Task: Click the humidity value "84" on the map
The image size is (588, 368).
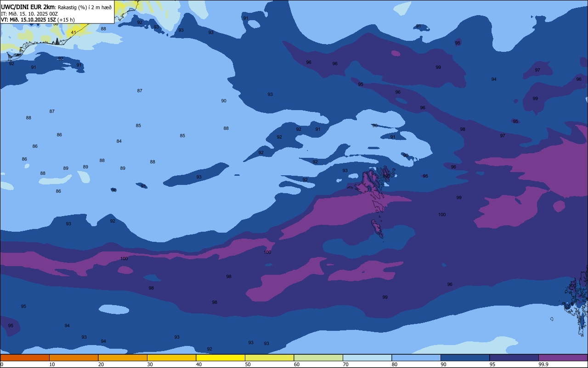Action: tap(119, 141)
